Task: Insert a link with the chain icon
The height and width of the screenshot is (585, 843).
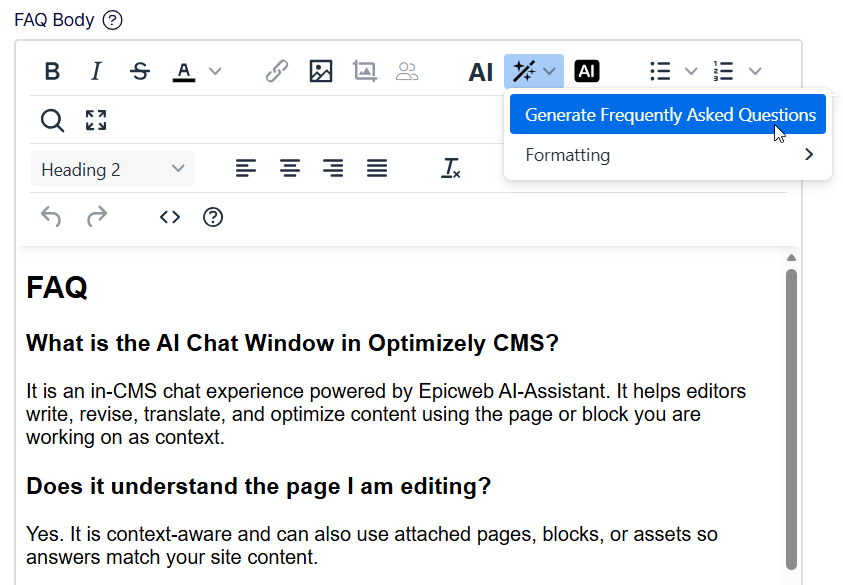Action: [277, 71]
